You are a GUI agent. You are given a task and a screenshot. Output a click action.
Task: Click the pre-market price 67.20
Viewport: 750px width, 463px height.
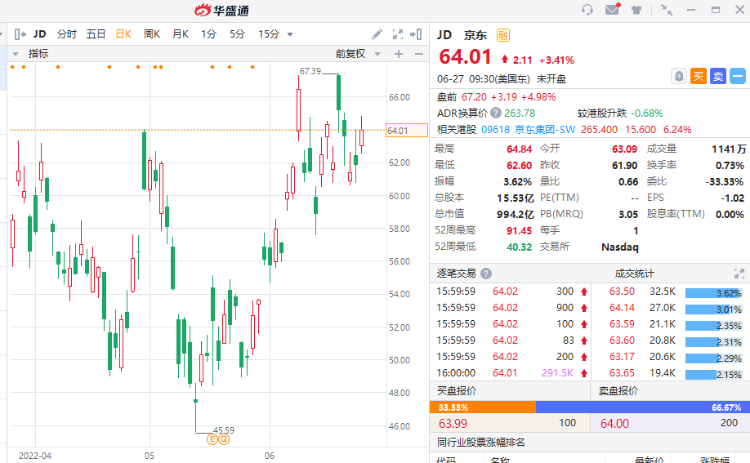(x=474, y=97)
